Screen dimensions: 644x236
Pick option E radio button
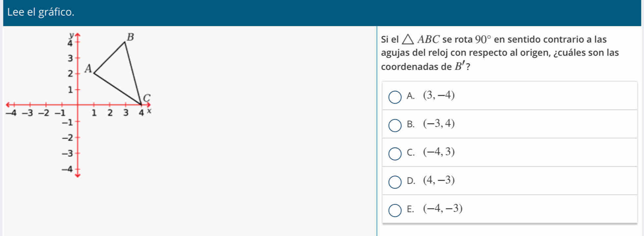point(395,210)
